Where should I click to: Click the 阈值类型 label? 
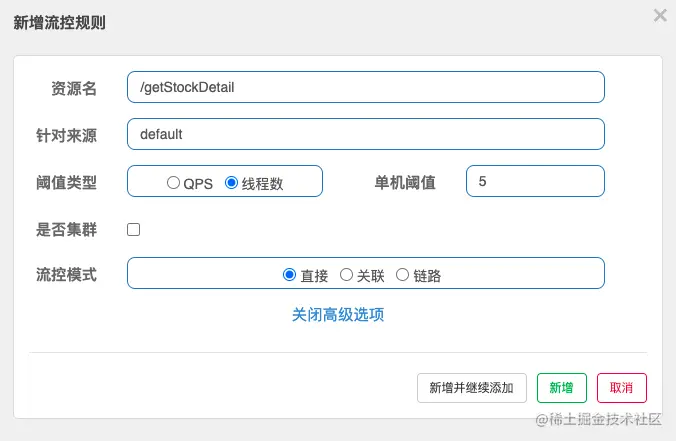coord(66,182)
